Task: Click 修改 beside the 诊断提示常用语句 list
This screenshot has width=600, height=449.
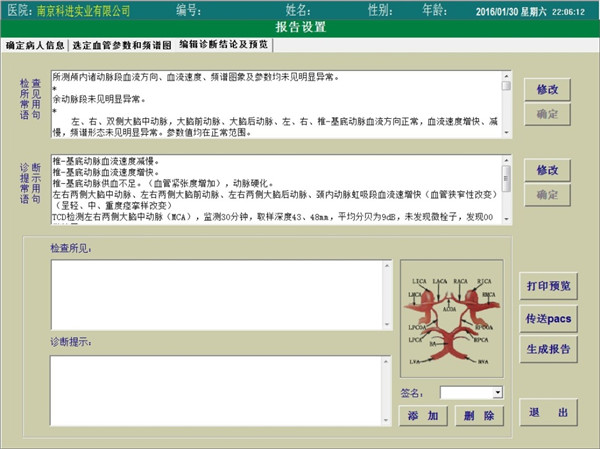Action: click(x=547, y=170)
